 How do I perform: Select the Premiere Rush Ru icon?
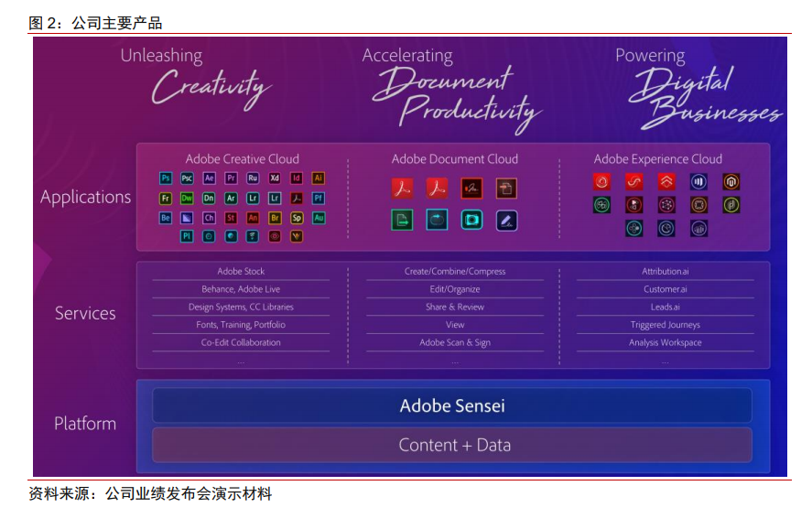tap(253, 178)
